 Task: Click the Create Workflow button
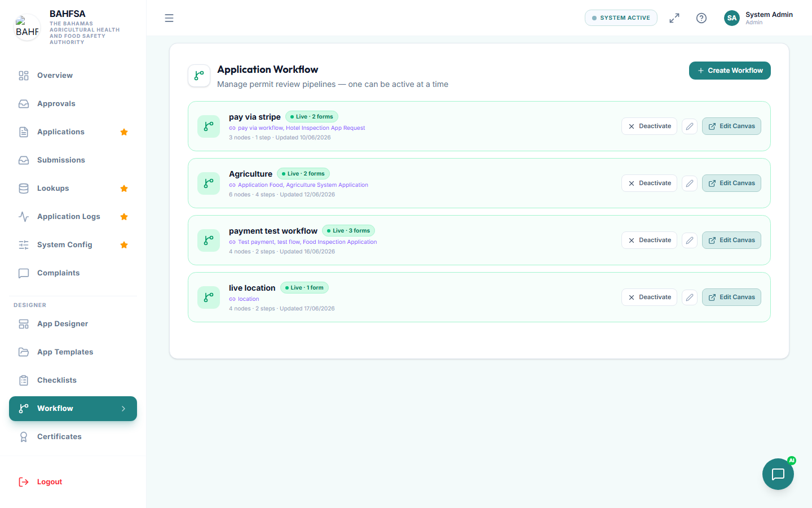[730, 71]
